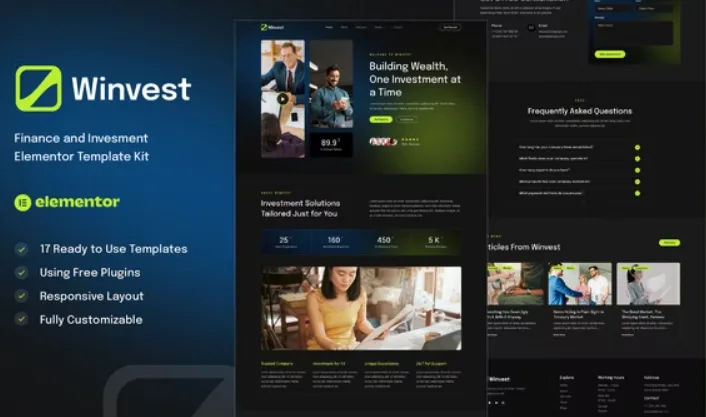
Task: Click the 5 K statistic counter
Action: [x=435, y=242]
